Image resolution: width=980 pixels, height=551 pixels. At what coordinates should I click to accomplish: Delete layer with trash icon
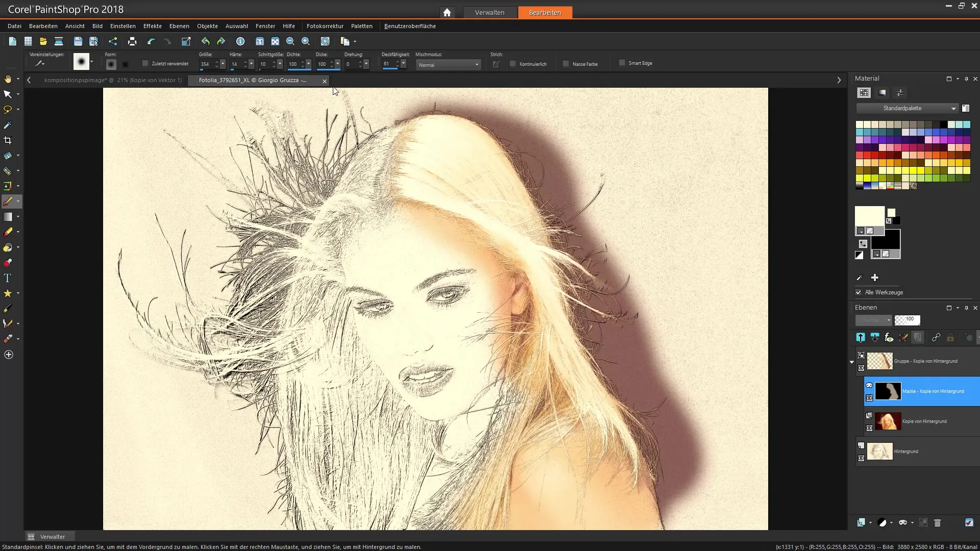click(937, 522)
